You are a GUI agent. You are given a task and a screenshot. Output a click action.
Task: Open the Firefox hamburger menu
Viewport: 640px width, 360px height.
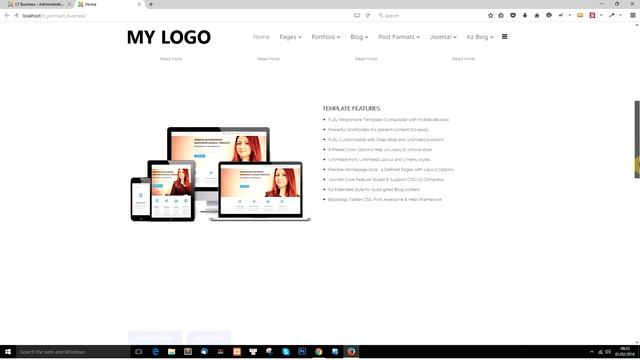(x=633, y=16)
